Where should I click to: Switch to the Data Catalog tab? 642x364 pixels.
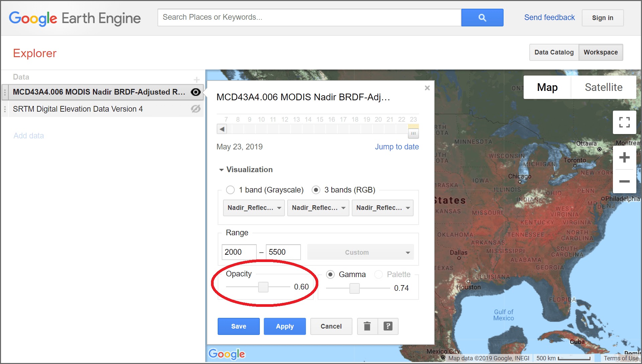pyautogui.click(x=554, y=52)
